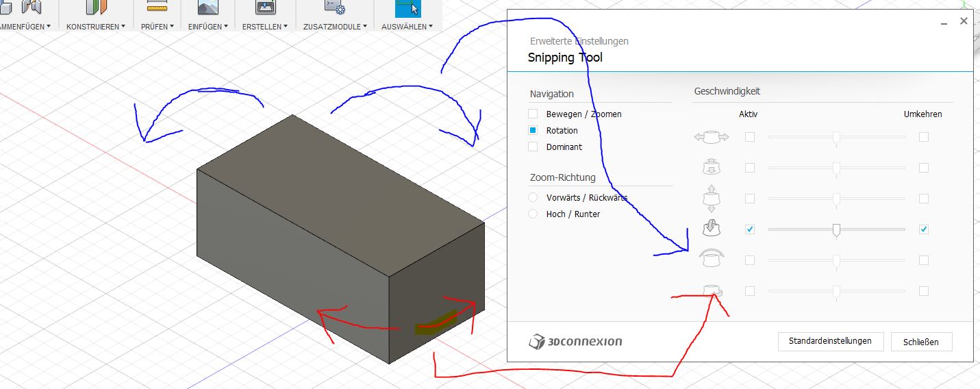Screen dimensions: 980x389
Task: Click the Einfügen picture icon
Action: click(208, 7)
